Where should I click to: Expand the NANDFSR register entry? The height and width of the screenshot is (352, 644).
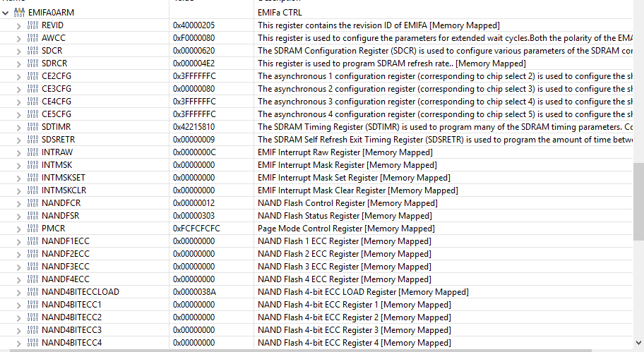[18, 217]
